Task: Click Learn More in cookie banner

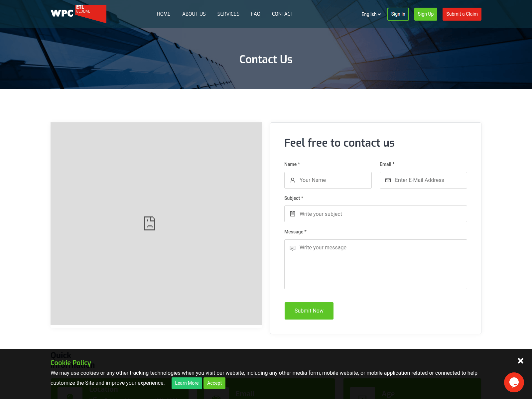Action: point(187,383)
